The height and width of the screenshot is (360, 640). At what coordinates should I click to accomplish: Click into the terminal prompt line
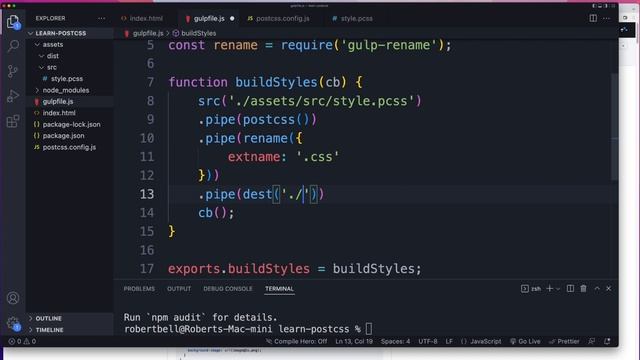(x=248, y=329)
